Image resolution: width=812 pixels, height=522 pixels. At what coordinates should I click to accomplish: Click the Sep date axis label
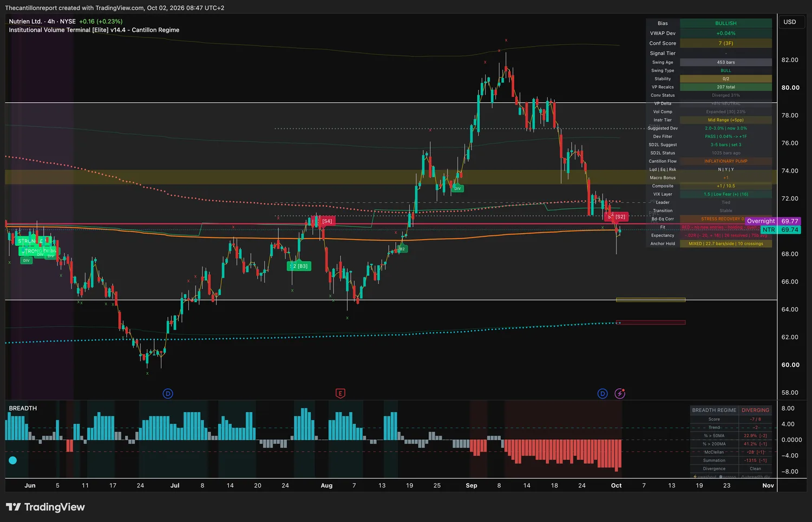pyautogui.click(x=472, y=486)
